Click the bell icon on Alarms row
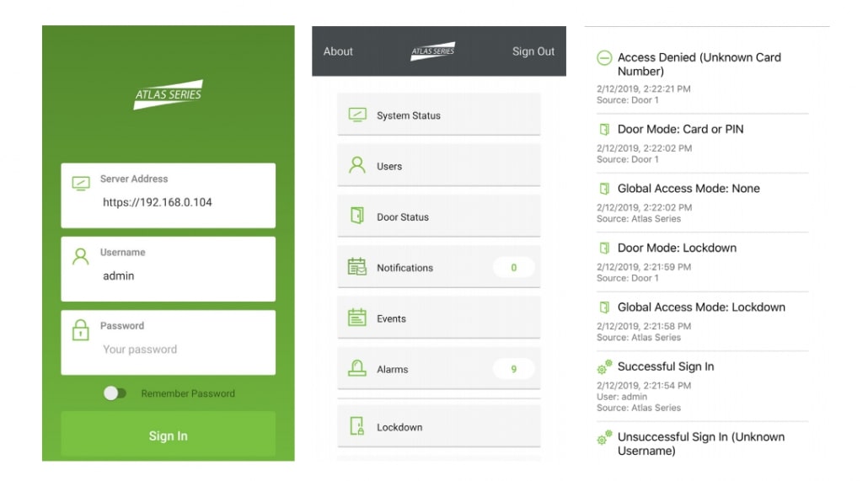 tap(357, 369)
